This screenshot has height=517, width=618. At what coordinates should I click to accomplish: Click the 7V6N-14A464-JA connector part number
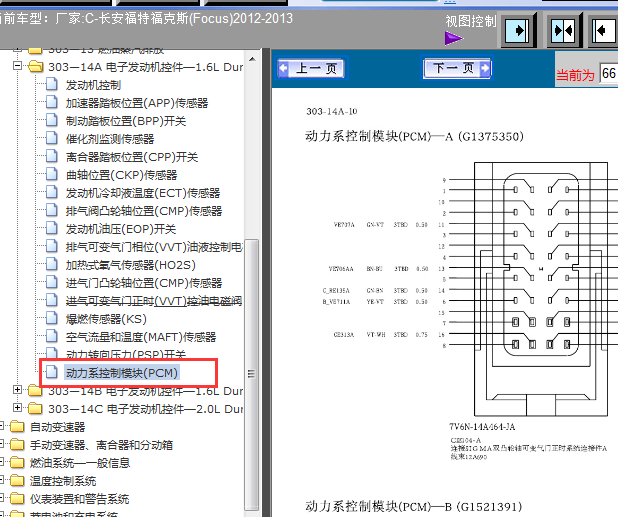(482, 427)
